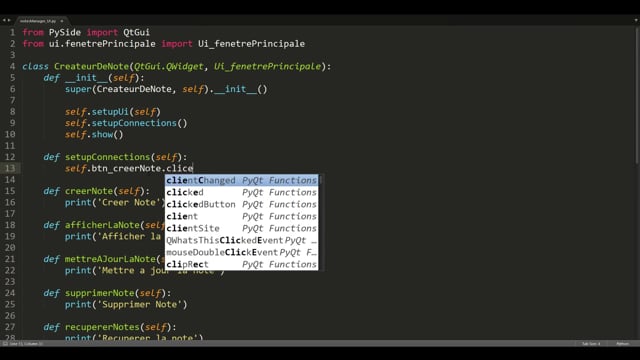Click setupUi call on line 8
This screenshot has height=360, width=640.
[x=110, y=112]
